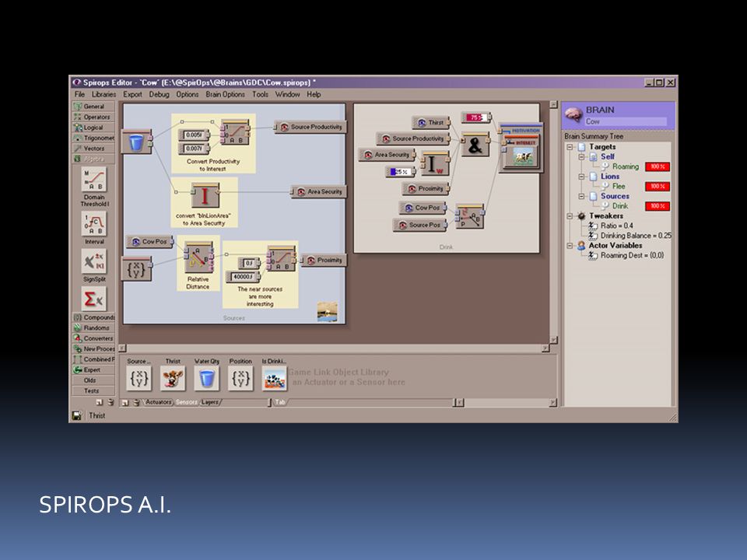747x560 pixels.
Task: Select the Relative Distance node icon
Action: click(x=198, y=257)
